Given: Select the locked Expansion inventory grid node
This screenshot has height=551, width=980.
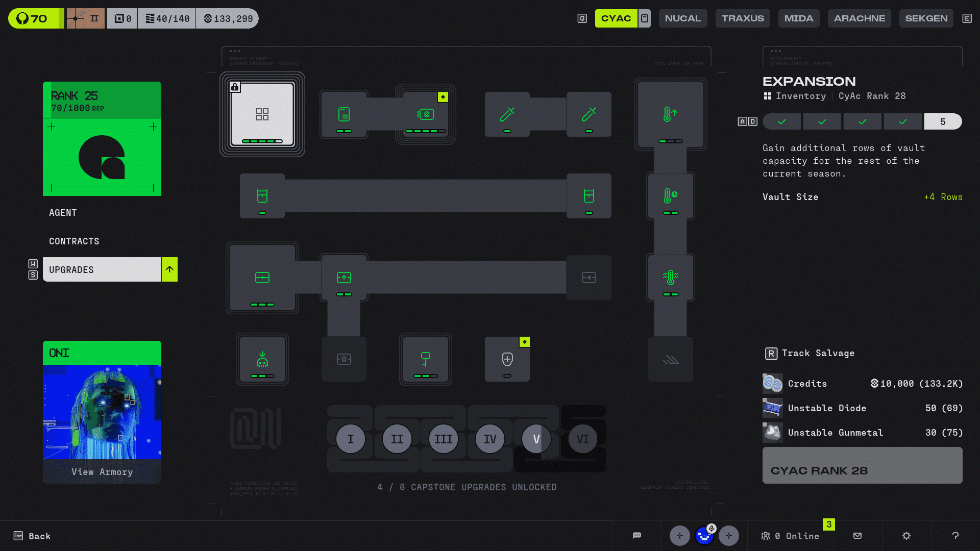Looking at the screenshot, I should (x=262, y=114).
